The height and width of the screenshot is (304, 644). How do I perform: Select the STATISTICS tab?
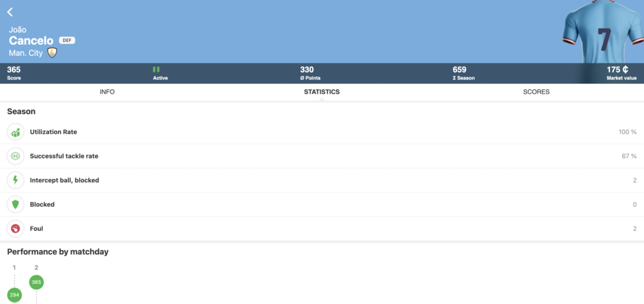[x=321, y=92]
